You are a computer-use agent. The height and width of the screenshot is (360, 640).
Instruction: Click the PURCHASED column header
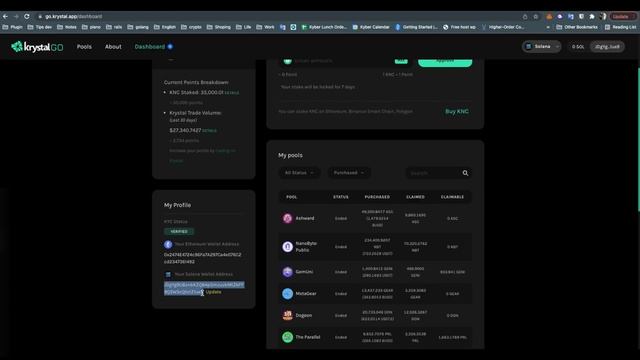[377, 197]
